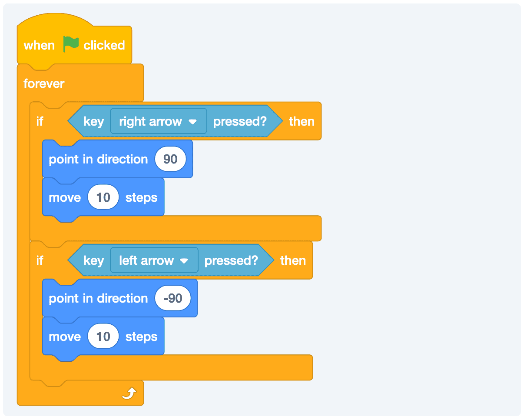
Task: Click the word "steps" in the first move block
Action: (x=141, y=197)
